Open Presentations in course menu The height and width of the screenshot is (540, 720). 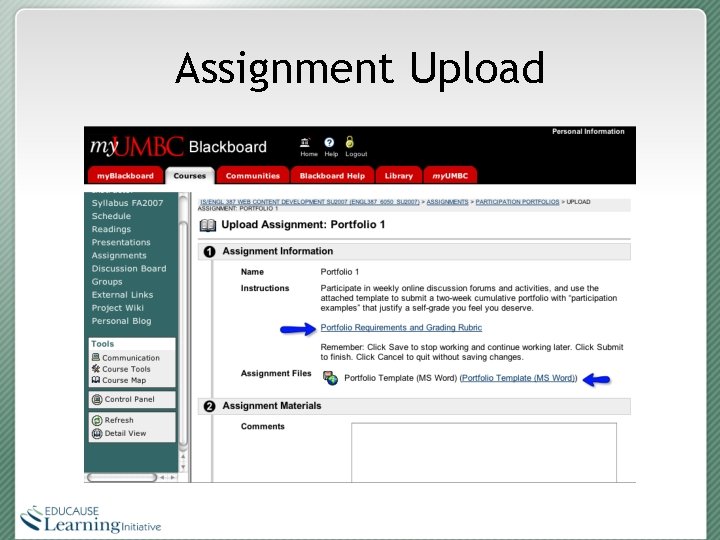click(121, 242)
